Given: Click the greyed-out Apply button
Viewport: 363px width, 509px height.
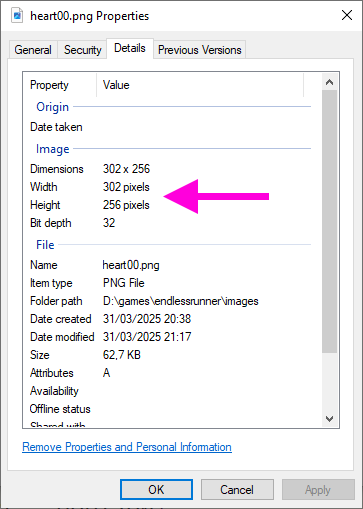Looking at the screenshot, I should [x=318, y=490].
